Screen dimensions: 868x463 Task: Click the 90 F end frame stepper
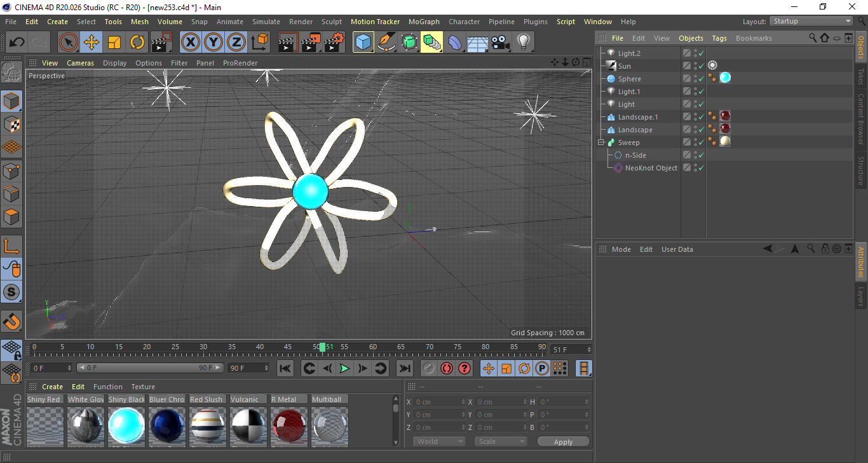tap(266, 368)
